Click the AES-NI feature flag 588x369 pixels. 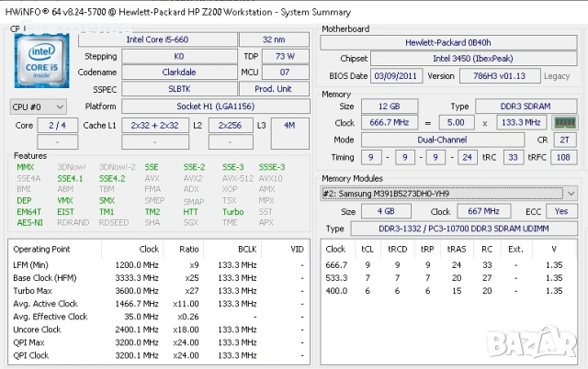pyautogui.click(x=30, y=222)
